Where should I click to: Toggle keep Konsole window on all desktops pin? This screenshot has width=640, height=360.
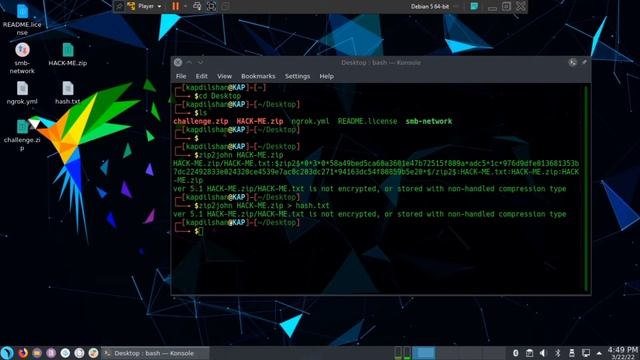pos(584,62)
